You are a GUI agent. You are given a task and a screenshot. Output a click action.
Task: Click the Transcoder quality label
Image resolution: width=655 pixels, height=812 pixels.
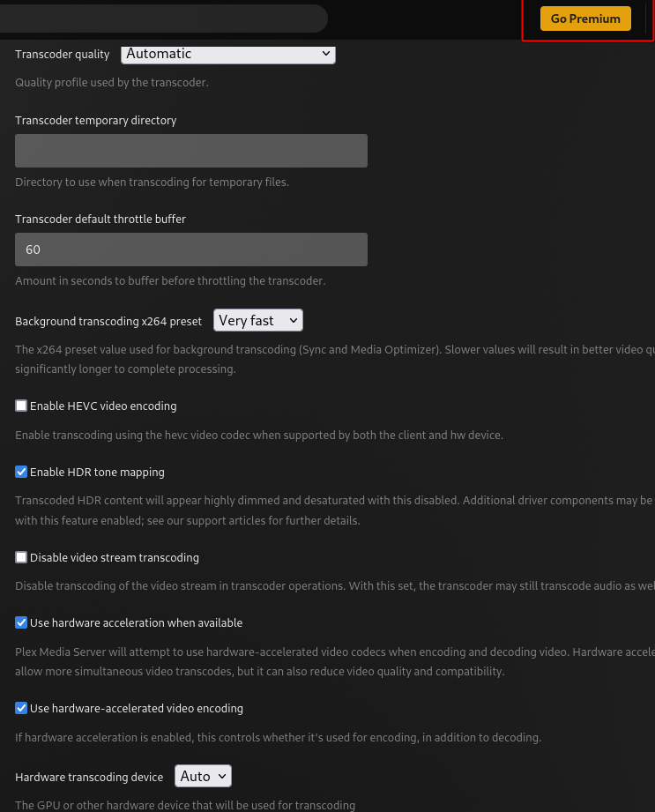(62, 54)
